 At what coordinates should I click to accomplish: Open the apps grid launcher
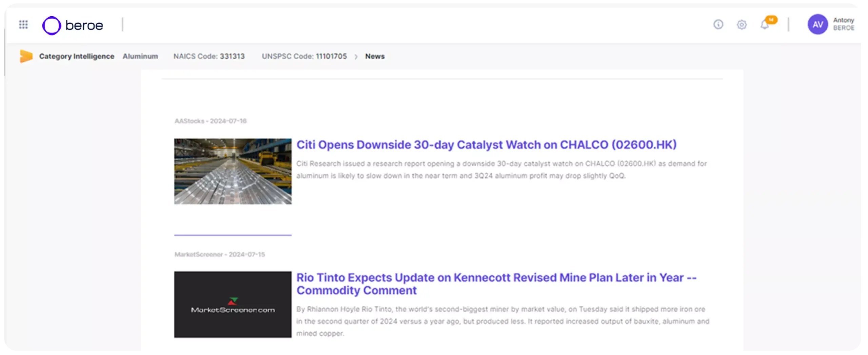pyautogui.click(x=23, y=25)
